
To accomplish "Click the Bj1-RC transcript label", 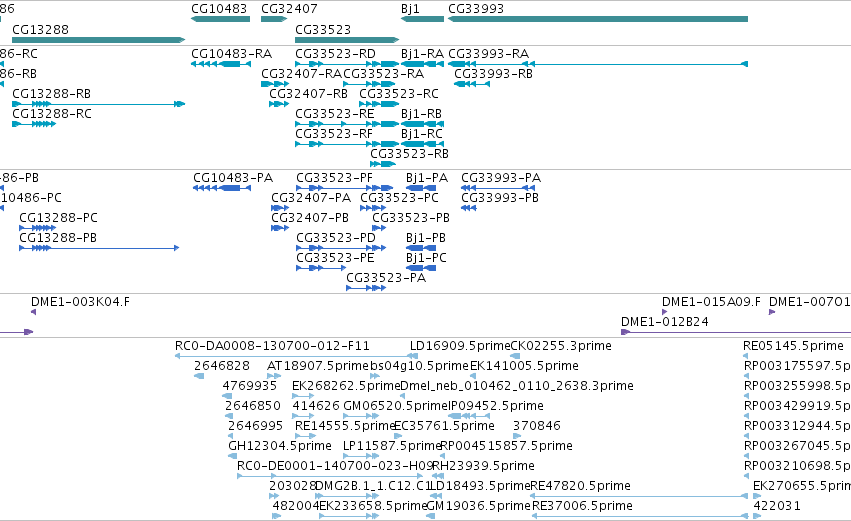I will 422,134.
